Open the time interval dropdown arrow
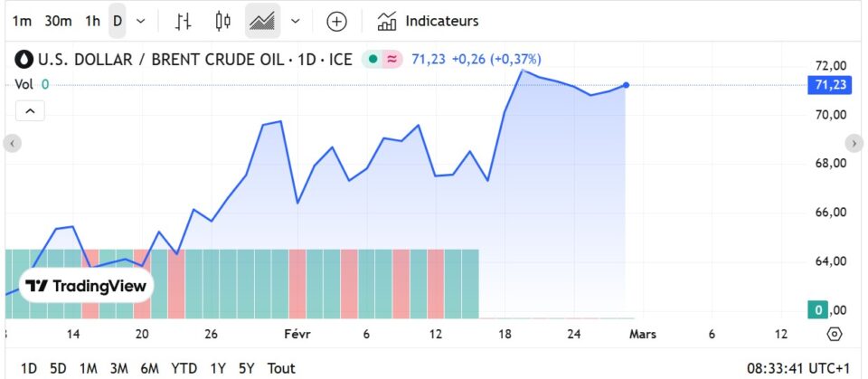868x379 pixels. (x=140, y=21)
